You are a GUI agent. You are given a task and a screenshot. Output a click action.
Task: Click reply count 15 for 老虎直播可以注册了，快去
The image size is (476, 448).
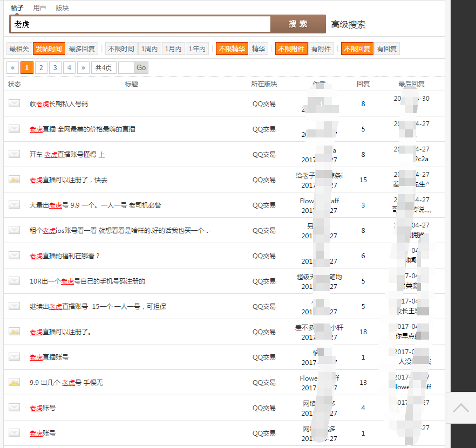coord(363,180)
